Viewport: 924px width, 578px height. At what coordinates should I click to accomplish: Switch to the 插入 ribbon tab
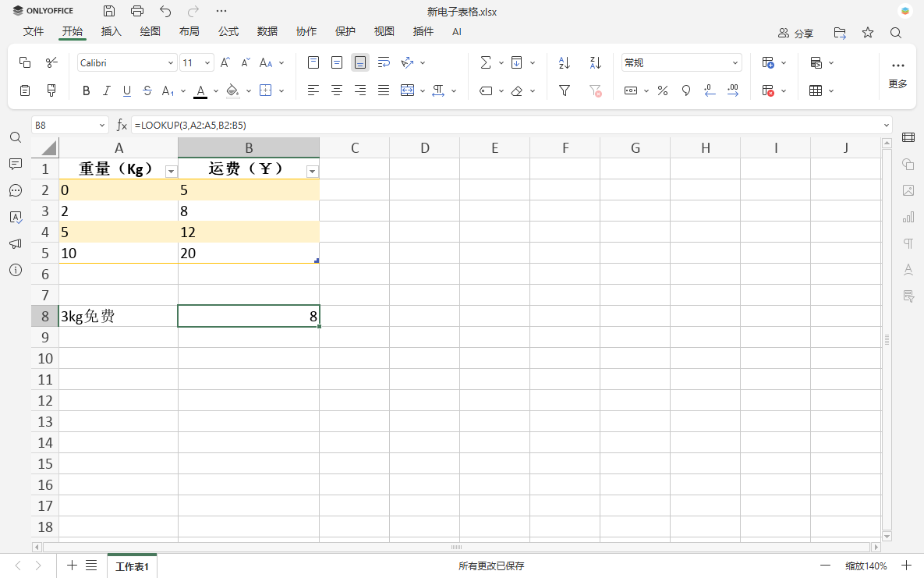coord(111,32)
